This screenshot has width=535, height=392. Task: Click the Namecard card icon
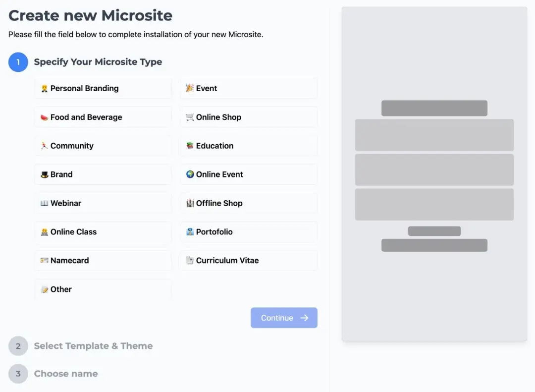point(44,261)
